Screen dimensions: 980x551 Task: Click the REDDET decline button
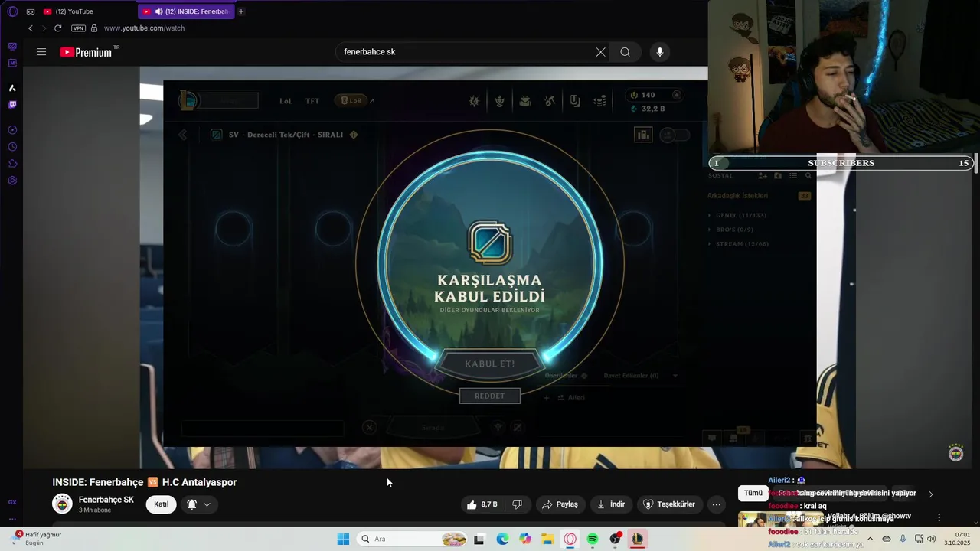[490, 396]
